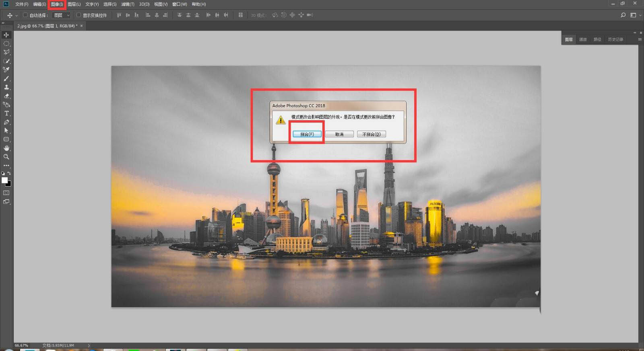Open the background color swatch
This screenshot has height=351, width=644.
tap(9, 185)
